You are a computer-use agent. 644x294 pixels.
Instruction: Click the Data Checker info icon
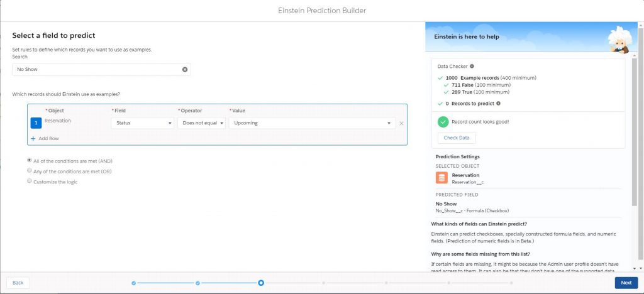coord(472,66)
